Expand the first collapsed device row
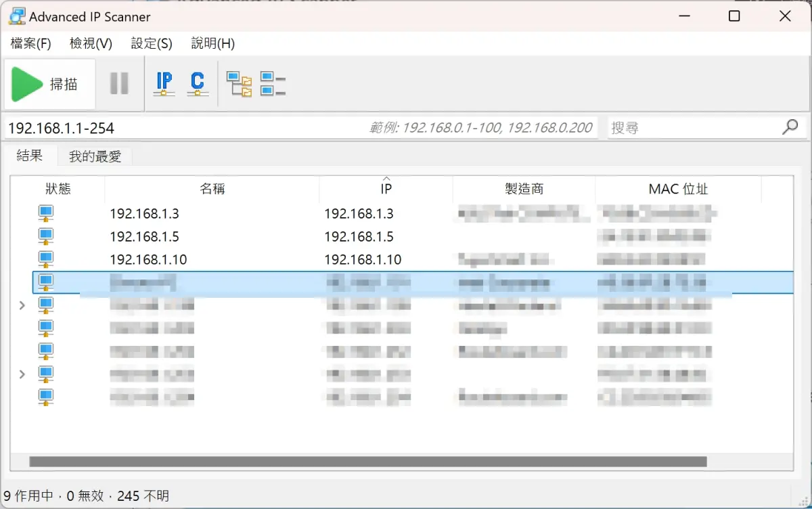Viewport: 812px width, 509px height. pyautogui.click(x=22, y=305)
